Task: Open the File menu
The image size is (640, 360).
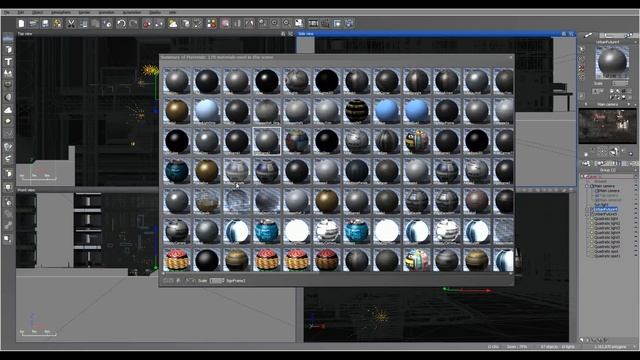Action: [x=7, y=13]
